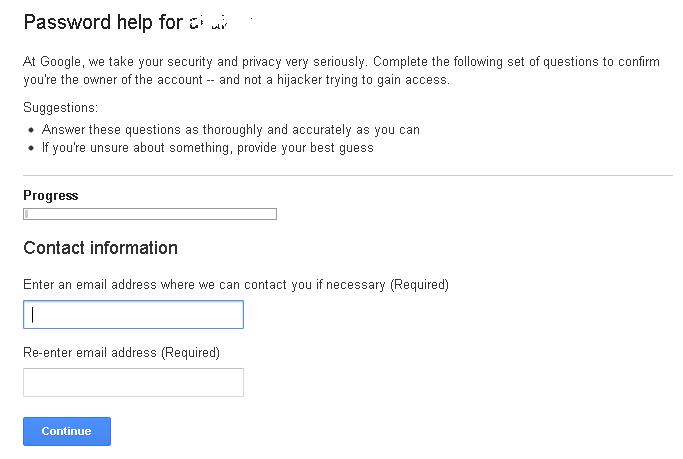Click the "Password help for" heading
The image size is (683, 459).
tap(101, 21)
